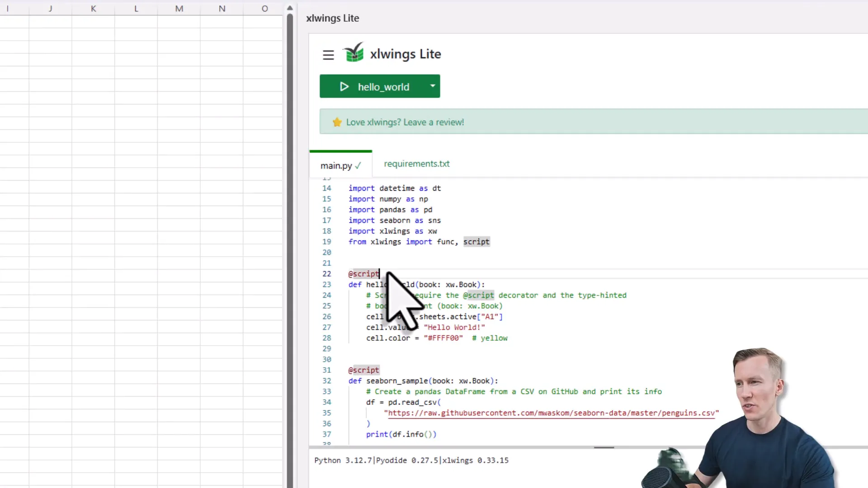Open the hamburger menu
The width and height of the screenshot is (868, 488).
pyautogui.click(x=328, y=55)
